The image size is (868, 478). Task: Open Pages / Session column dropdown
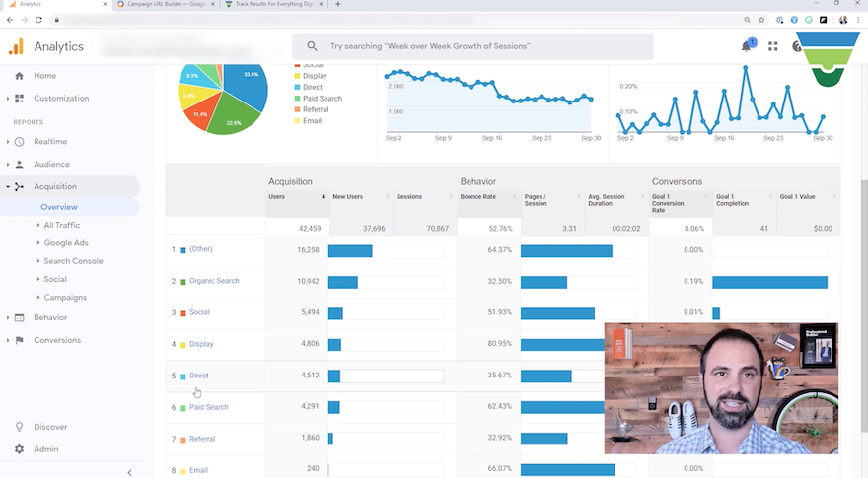click(578, 197)
